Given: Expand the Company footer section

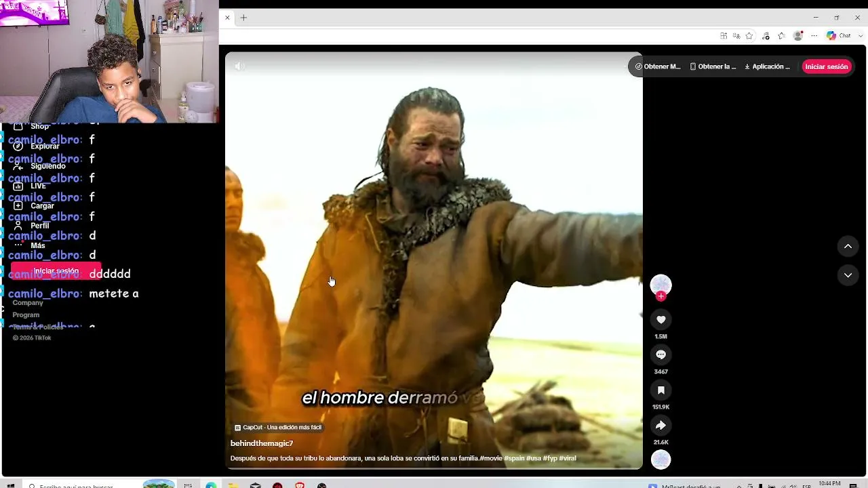Looking at the screenshot, I should click(x=28, y=303).
